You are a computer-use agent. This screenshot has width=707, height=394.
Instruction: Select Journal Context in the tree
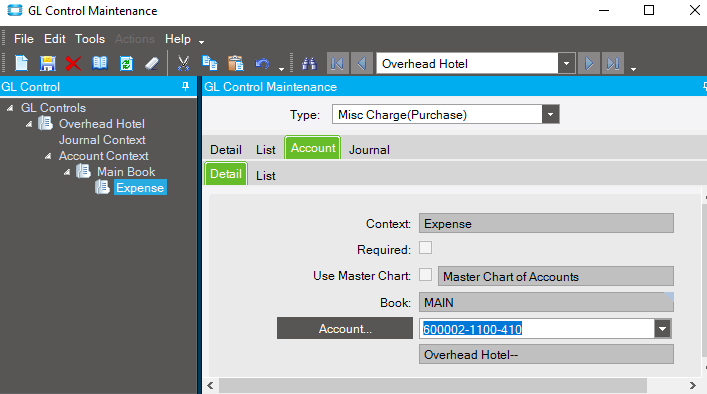coord(102,140)
